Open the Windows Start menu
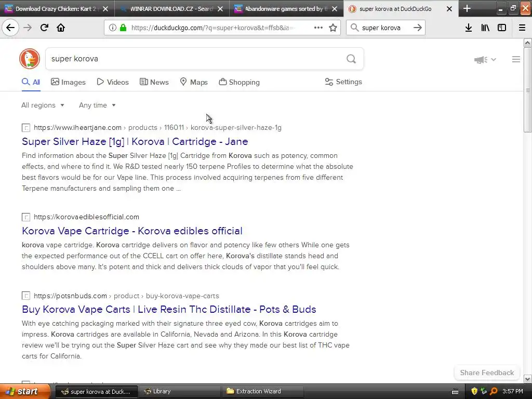532x399 pixels. click(x=25, y=391)
